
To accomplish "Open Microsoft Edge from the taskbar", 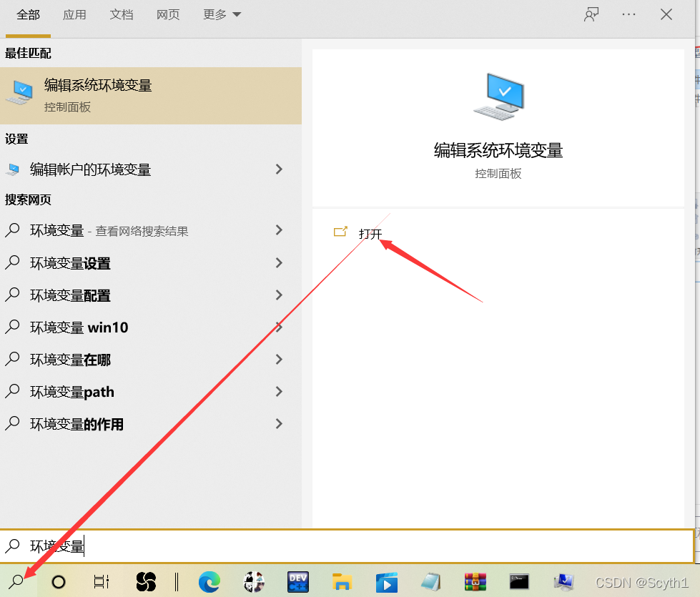I will pos(209,582).
